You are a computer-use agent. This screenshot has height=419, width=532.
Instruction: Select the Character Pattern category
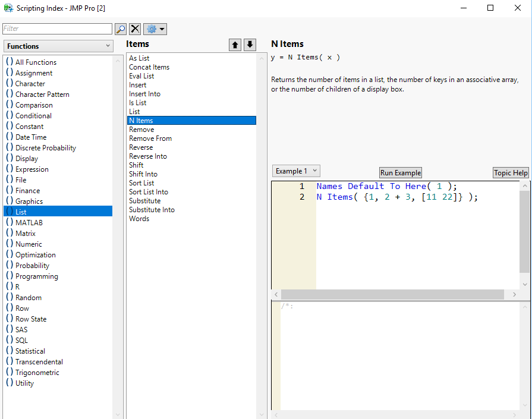click(x=42, y=94)
